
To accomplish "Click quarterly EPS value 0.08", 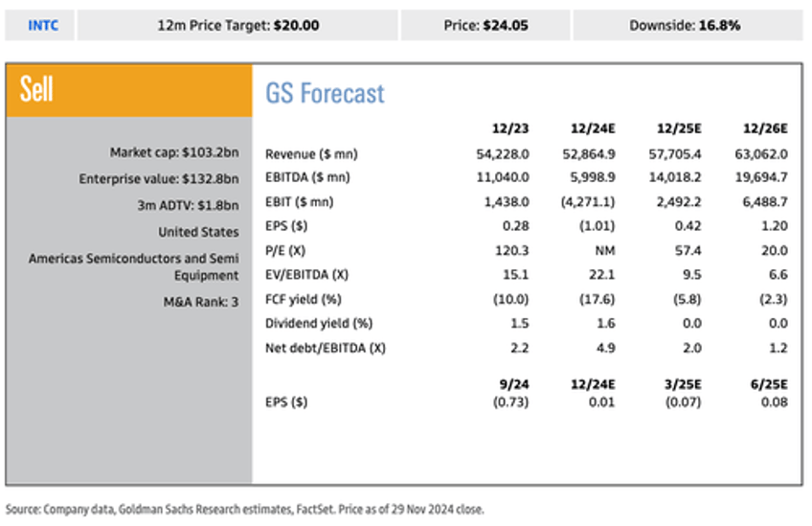I will point(775,401).
